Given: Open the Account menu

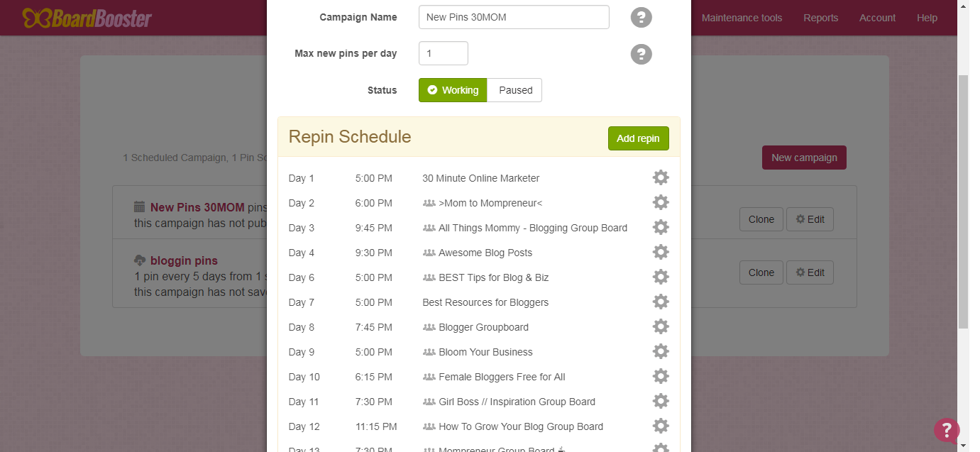Looking at the screenshot, I should click(877, 18).
